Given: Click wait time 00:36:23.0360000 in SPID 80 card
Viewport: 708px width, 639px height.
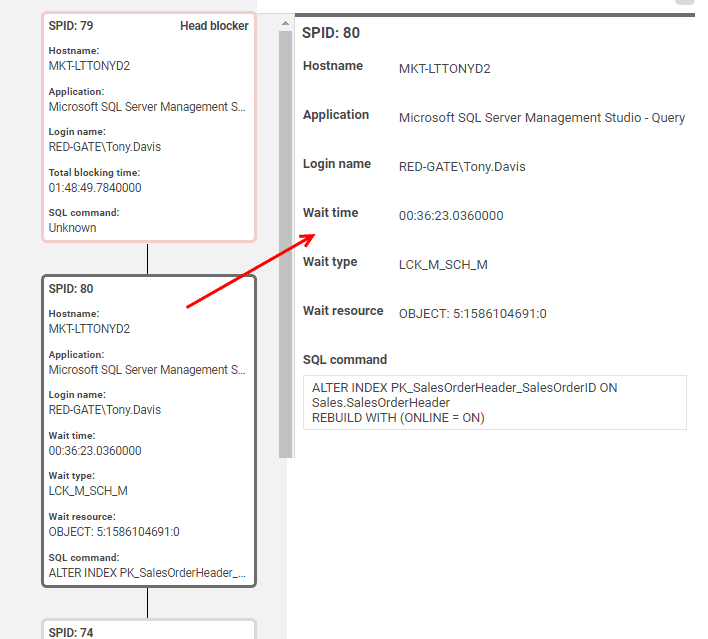Looking at the screenshot, I should (x=95, y=451).
